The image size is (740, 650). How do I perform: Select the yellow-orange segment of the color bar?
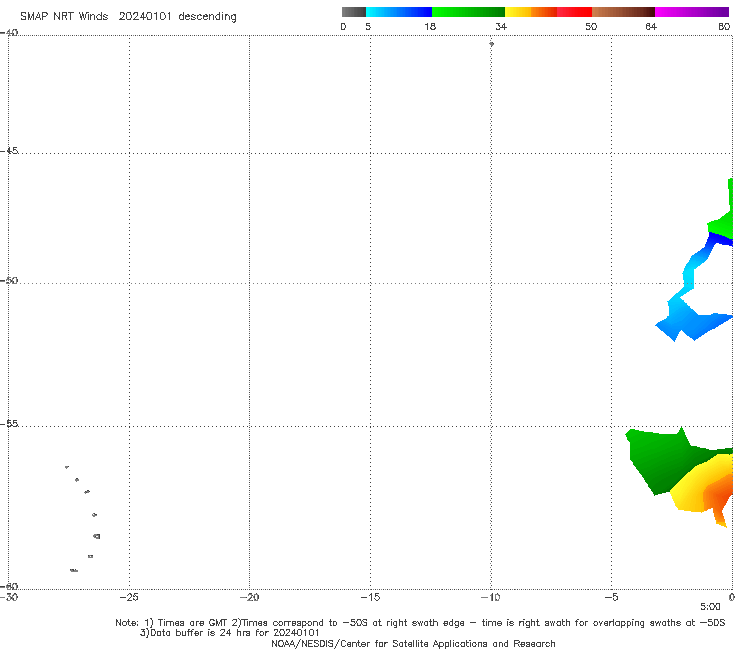[x=531, y=12]
